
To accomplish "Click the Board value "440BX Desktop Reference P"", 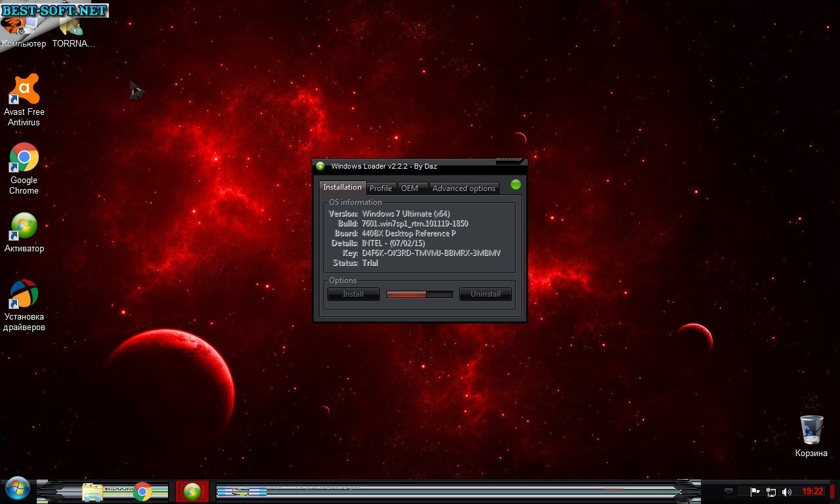I will [409, 234].
